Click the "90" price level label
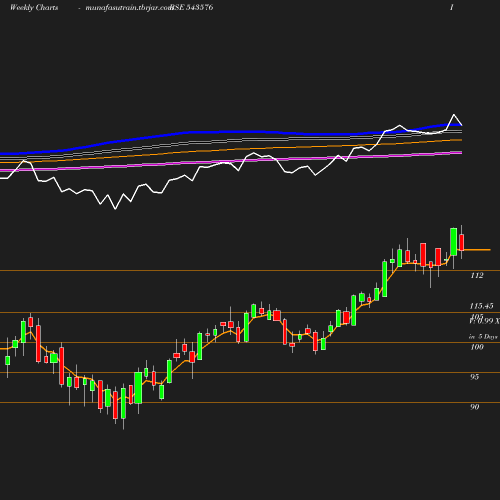The image size is (500, 500). click(x=475, y=407)
